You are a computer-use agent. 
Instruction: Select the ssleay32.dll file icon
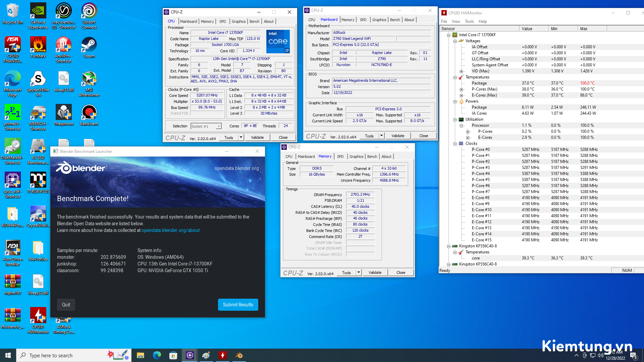tap(63, 81)
